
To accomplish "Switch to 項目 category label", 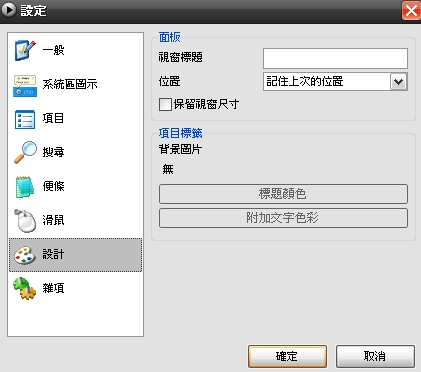I will click(53, 118).
